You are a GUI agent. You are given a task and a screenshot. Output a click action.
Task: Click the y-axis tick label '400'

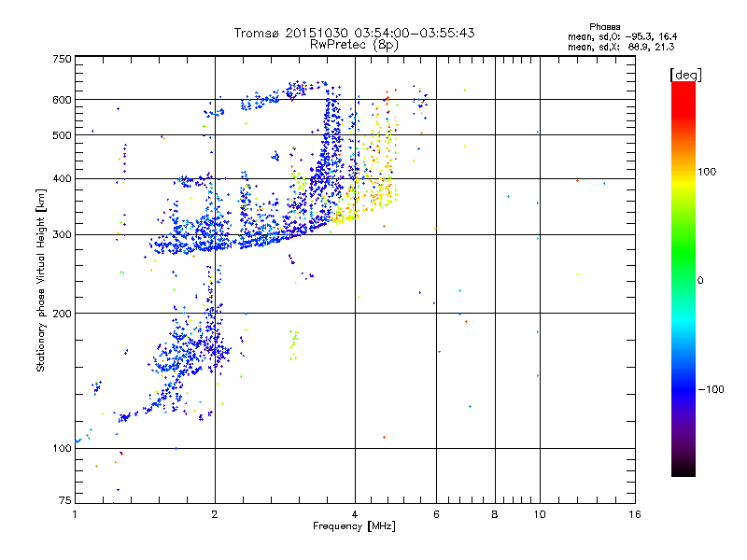pos(62,179)
